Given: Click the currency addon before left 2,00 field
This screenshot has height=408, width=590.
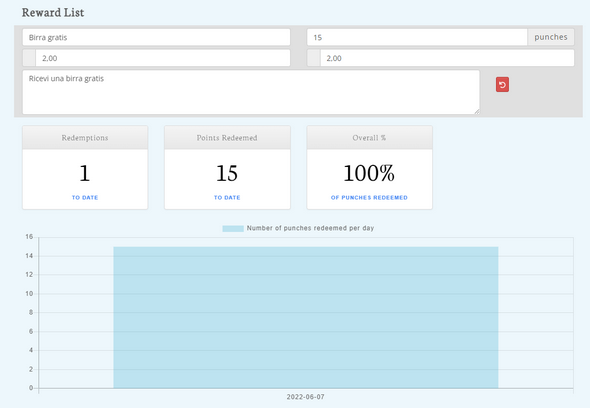Looking at the screenshot, I should 29,58.
